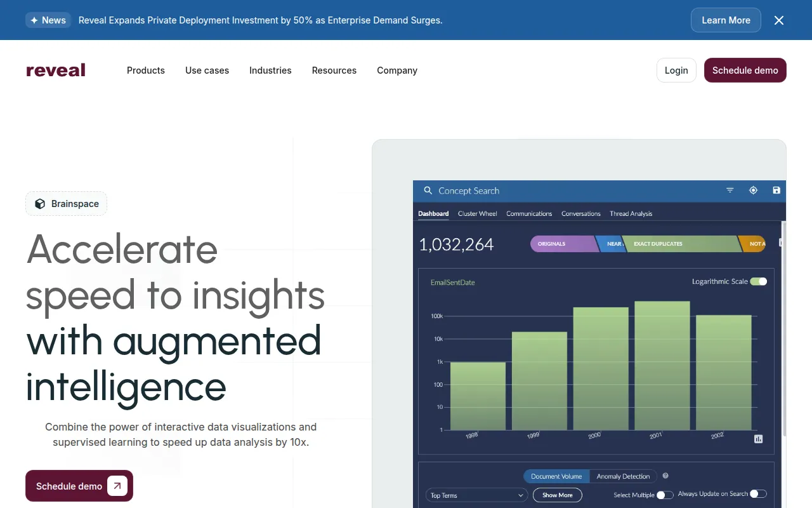Open the filter icon in dashboard header
The height and width of the screenshot is (508, 812).
(x=730, y=190)
